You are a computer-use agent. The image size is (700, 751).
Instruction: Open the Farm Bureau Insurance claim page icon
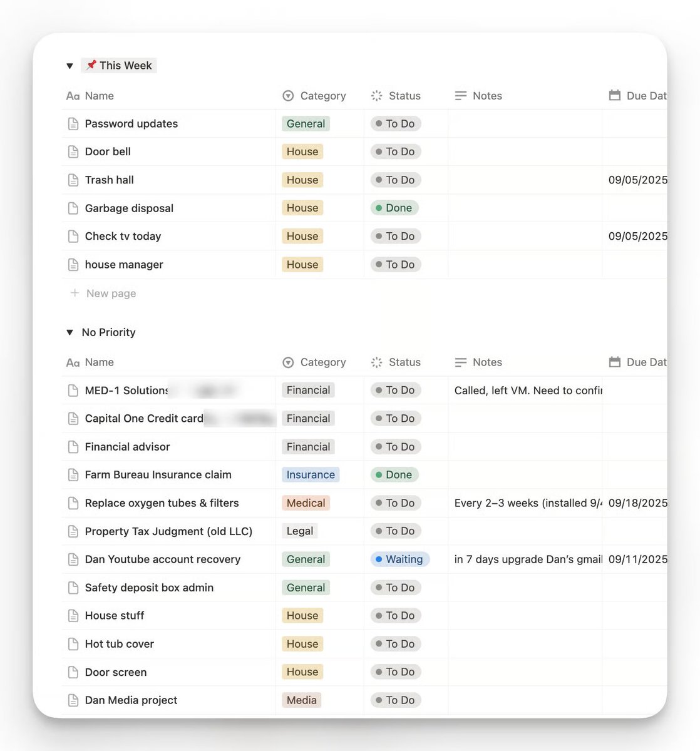73,475
